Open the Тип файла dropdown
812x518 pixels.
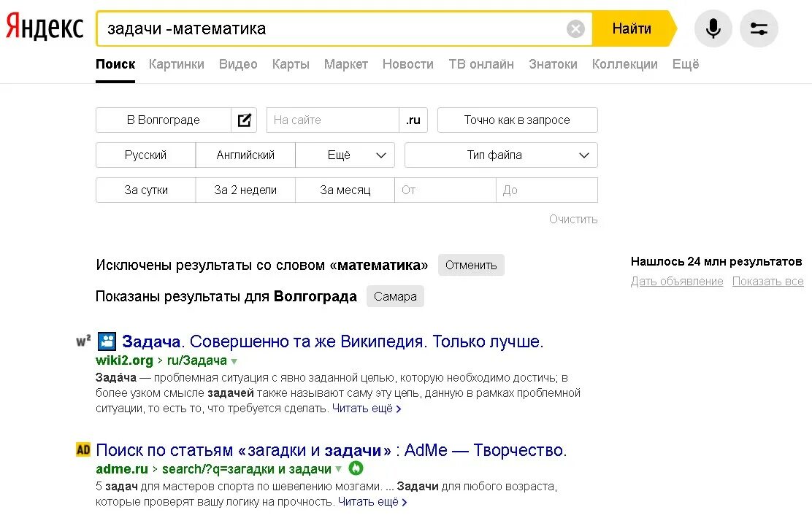500,155
